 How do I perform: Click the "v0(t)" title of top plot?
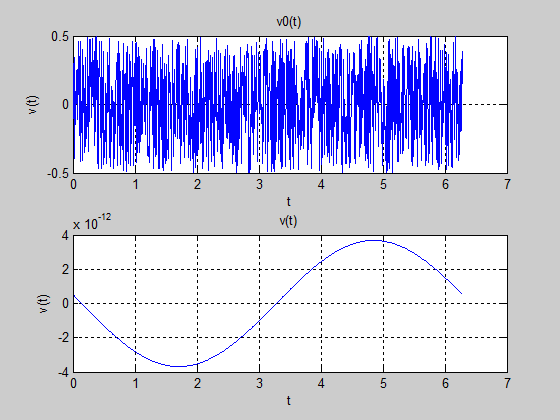tap(289, 22)
